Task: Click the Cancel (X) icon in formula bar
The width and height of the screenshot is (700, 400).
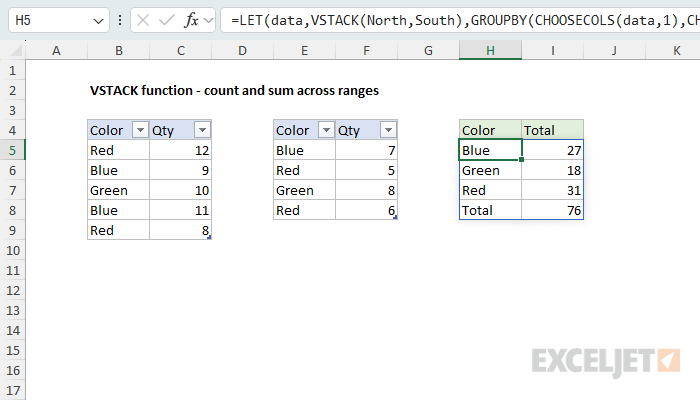Action: (143, 20)
